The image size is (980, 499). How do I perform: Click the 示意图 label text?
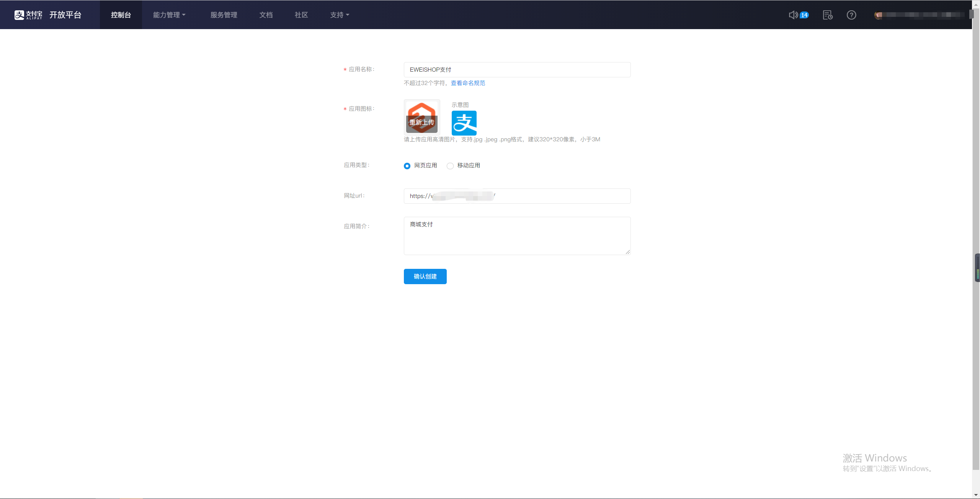pyautogui.click(x=460, y=105)
